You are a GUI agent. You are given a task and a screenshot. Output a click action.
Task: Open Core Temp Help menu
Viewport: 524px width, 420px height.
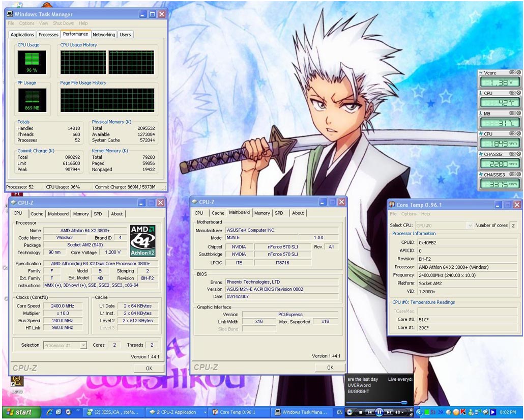425,214
